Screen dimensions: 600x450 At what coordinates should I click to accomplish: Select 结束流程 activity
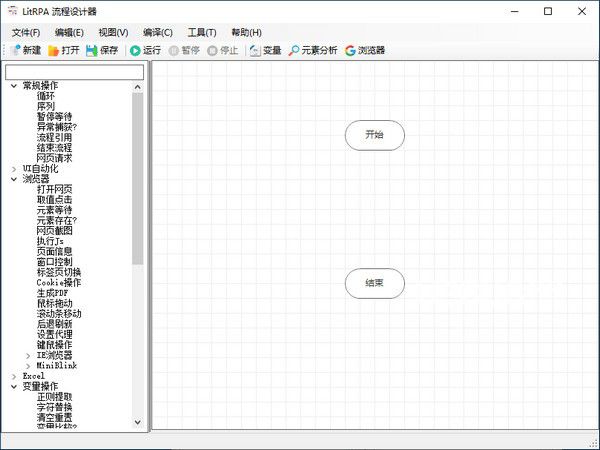tap(54, 147)
